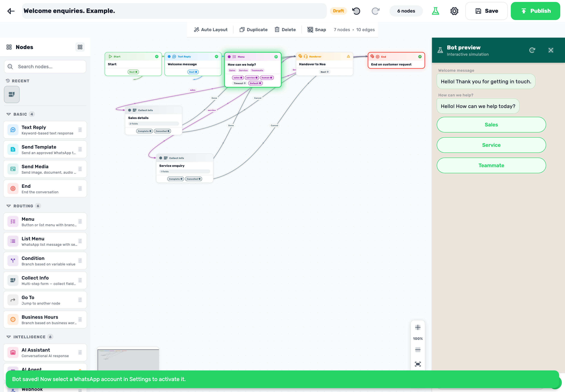Screen dimensions: 565x392
Task: Choose Sales option in bot preview
Action: pyautogui.click(x=491, y=125)
